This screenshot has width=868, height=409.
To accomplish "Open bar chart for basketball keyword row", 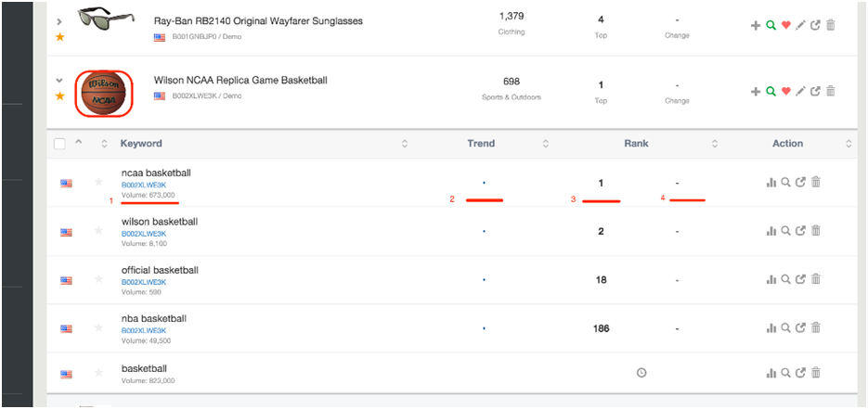I will click(771, 374).
